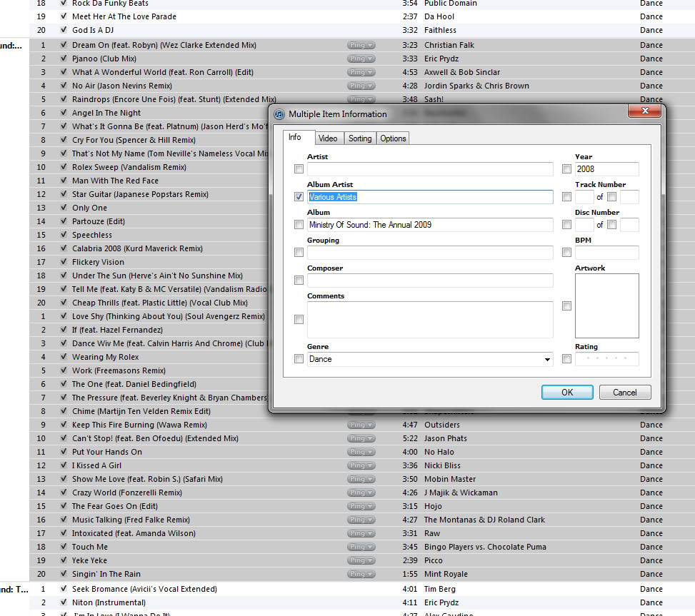This screenshot has width=695, height=616.
Task: Uncheck the God Is A DJ track checkbox
Action: pyautogui.click(x=64, y=30)
